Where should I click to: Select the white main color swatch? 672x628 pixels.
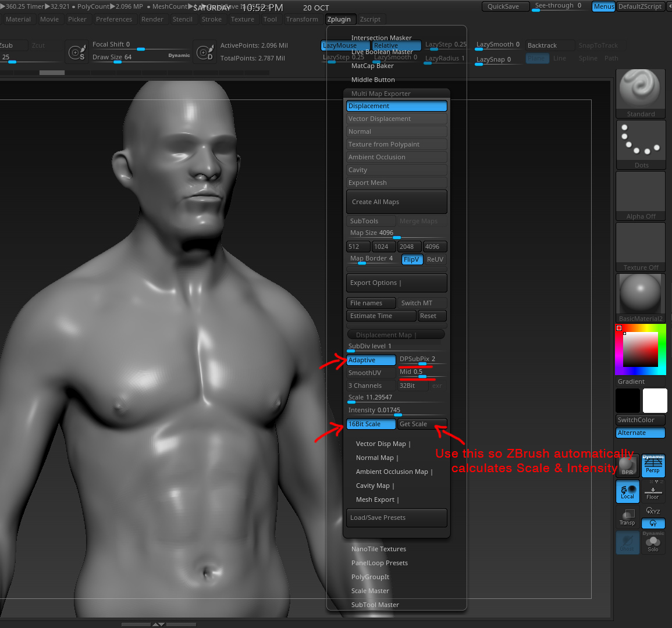click(655, 401)
